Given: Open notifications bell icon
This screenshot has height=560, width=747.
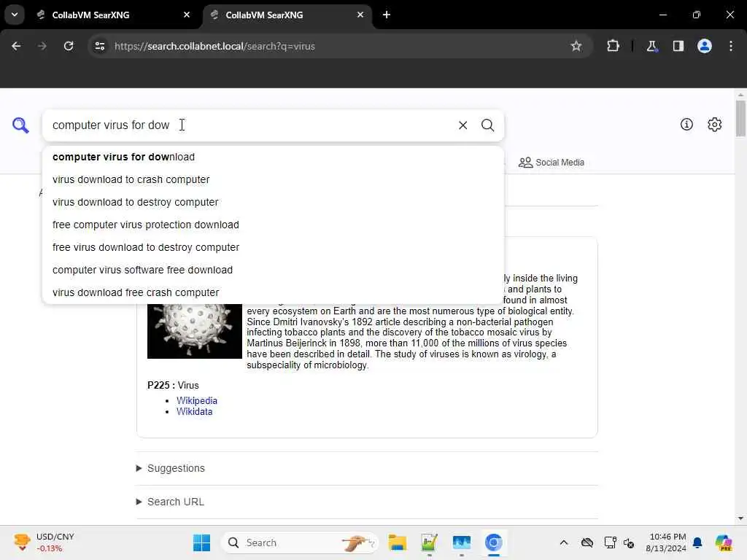Looking at the screenshot, I should [697, 542].
